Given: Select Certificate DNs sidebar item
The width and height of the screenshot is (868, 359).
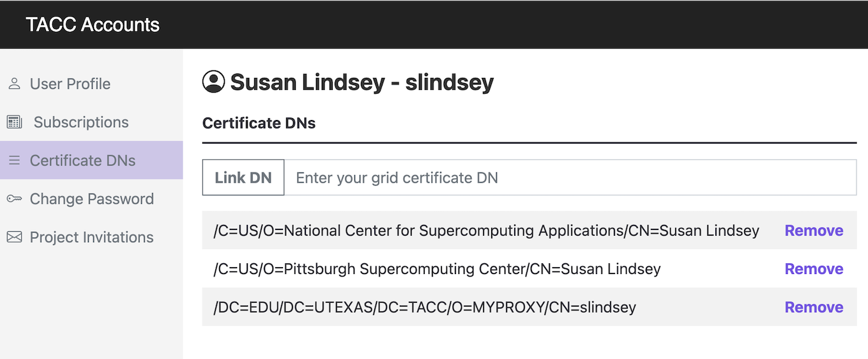Looking at the screenshot, I should coord(91,160).
